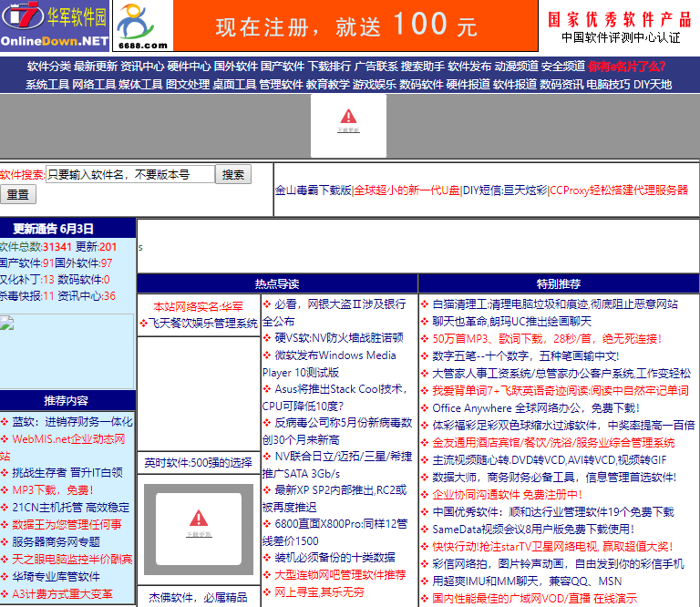The width and height of the screenshot is (700, 607).
Task: Open 华琦专业库管软件 sidebar link
Action: pyautogui.click(x=56, y=577)
